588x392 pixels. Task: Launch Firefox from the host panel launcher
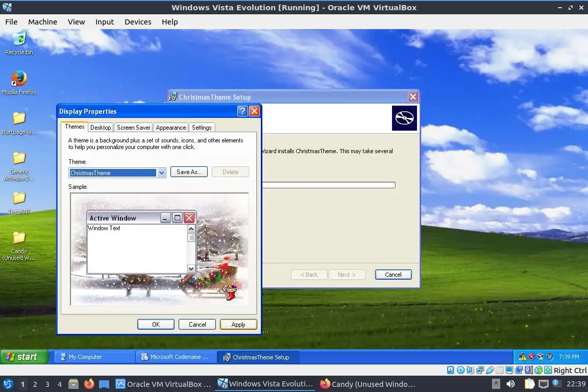click(89, 384)
